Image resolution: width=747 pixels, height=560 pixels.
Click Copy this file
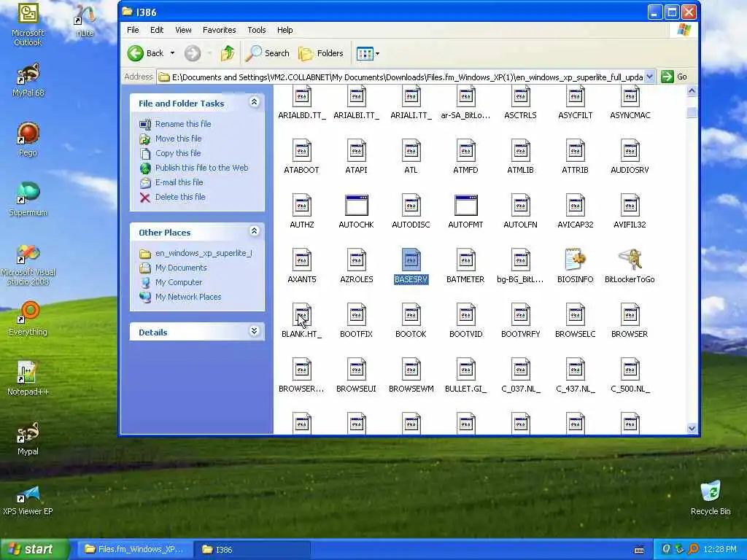pos(178,153)
